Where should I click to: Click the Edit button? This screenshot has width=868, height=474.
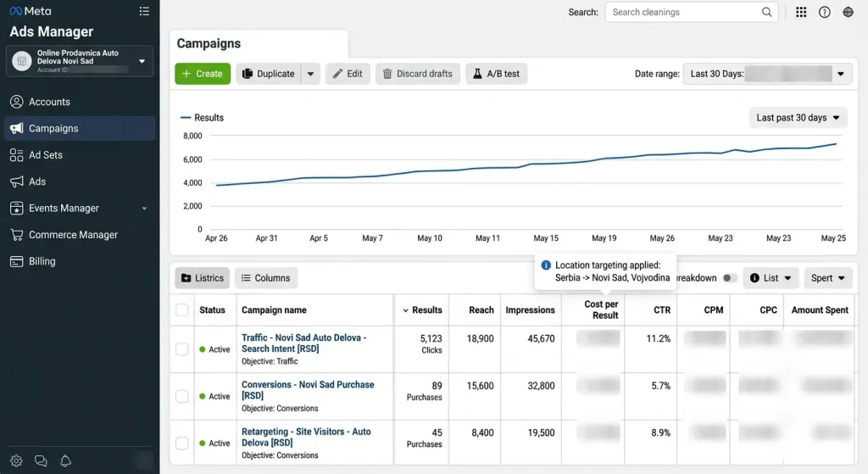click(348, 74)
